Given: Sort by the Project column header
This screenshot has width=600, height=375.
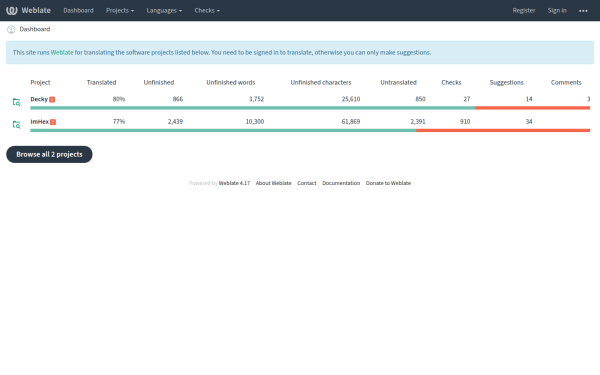Looking at the screenshot, I should tap(40, 82).
